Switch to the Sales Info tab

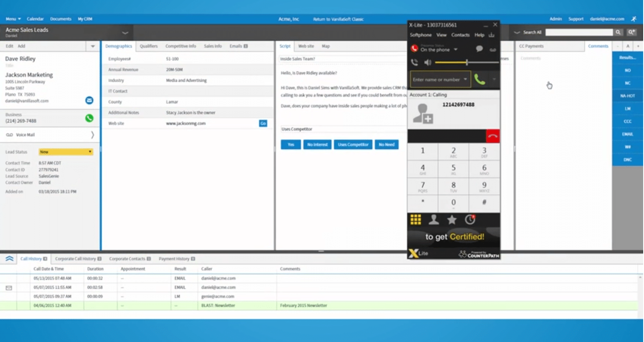(213, 46)
